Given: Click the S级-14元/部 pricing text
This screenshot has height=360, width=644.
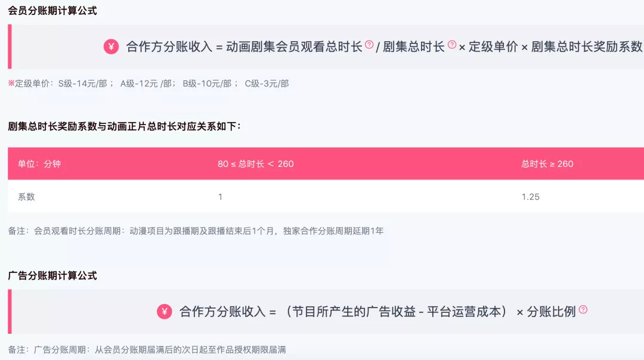Looking at the screenshot, I should pyautogui.click(x=82, y=83).
